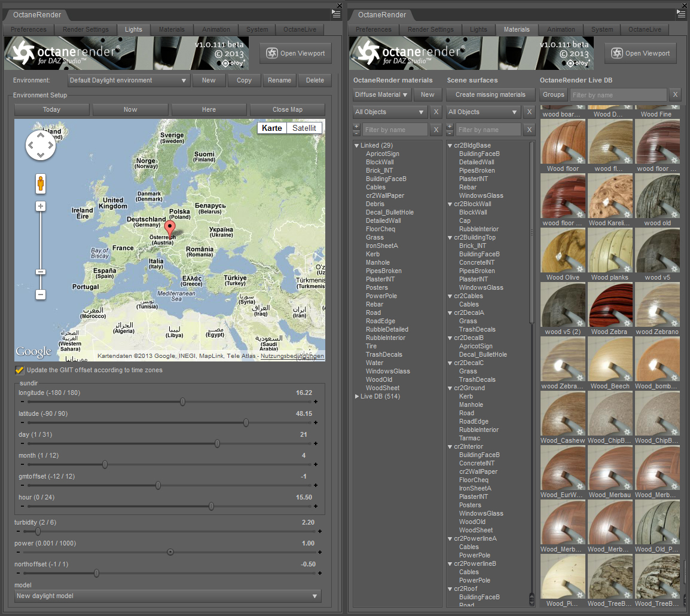Click New button beside Diffuse Material
The height and width of the screenshot is (616, 690).
(x=428, y=94)
